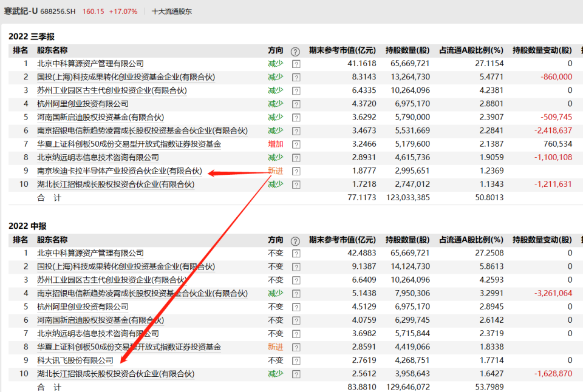Open shareholder 北京中科算源资产管理有限公司 in 三季报

click(x=90, y=64)
